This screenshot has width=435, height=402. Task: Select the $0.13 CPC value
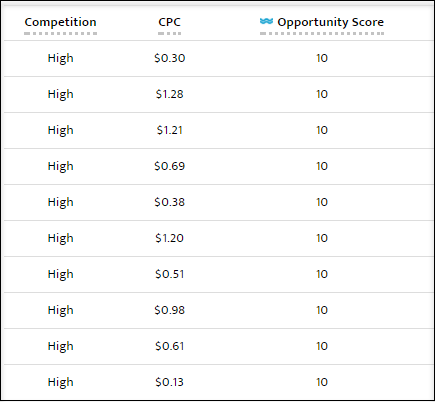(x=169, y=382)
